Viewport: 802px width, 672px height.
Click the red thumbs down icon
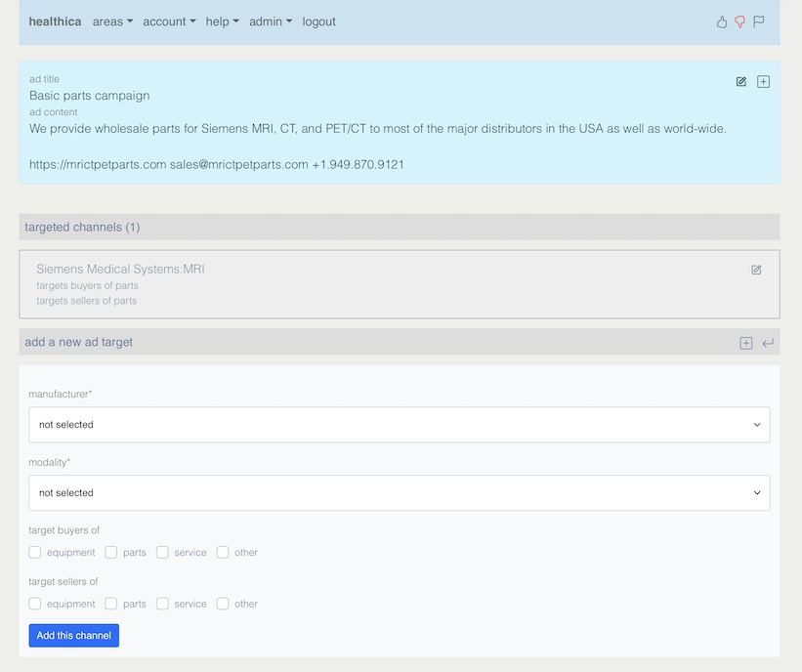pos(739,21)
